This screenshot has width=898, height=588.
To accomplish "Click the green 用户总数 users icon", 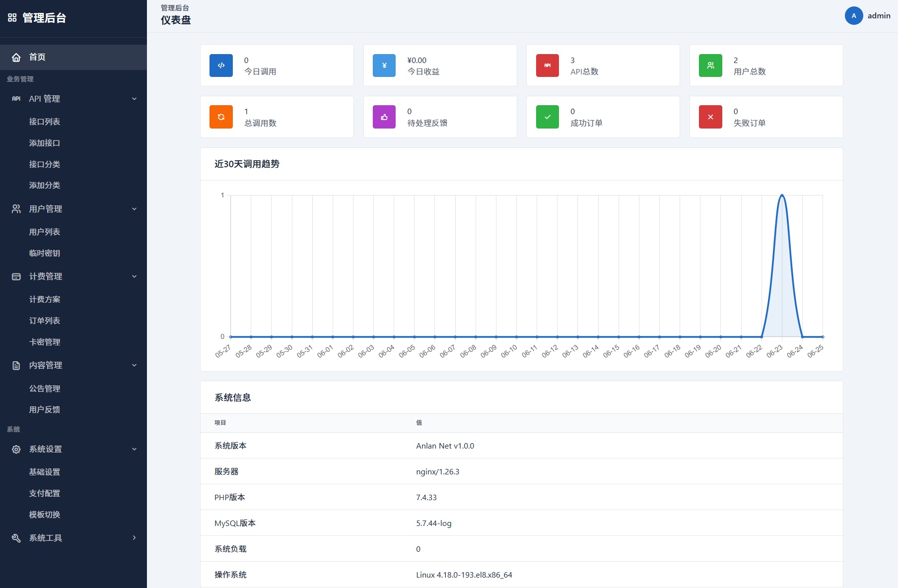I will pos(710,65).
